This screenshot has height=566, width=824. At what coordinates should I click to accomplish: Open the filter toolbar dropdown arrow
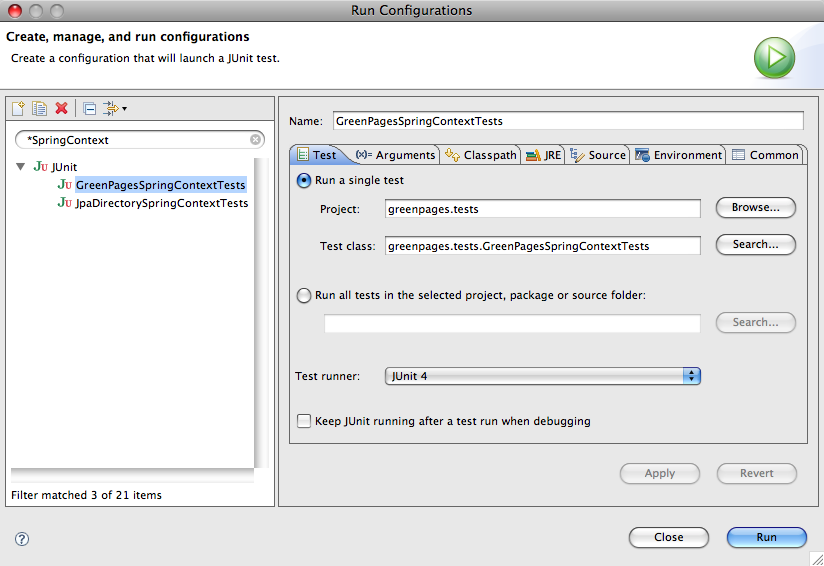125,109
